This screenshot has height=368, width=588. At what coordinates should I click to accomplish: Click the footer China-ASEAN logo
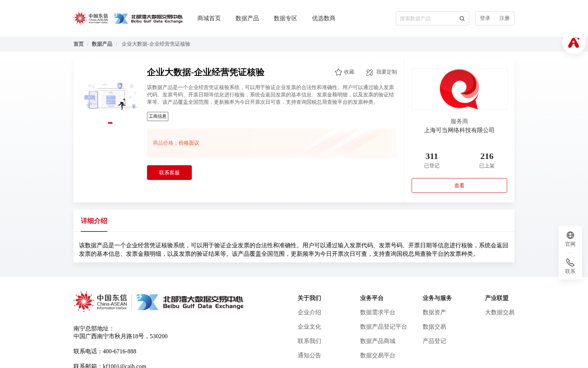(100, 302)
